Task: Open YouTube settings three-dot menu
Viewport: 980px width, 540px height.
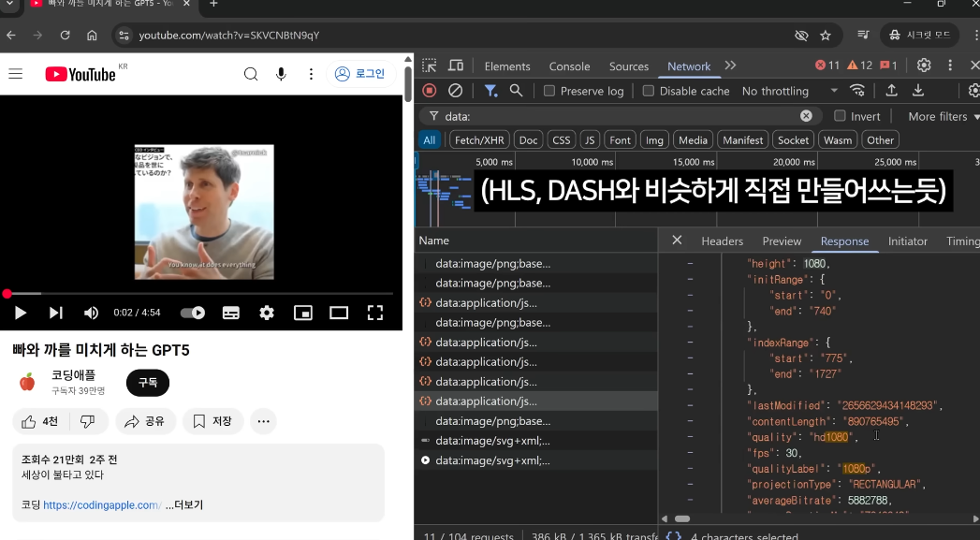Action: click(311, 74)
